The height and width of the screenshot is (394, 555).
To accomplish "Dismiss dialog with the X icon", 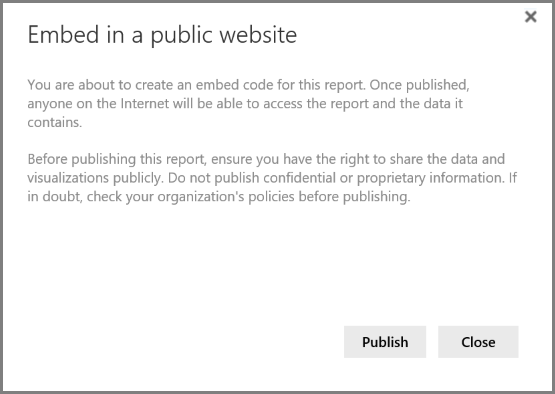I will pyautogui.click(x=531, y=17).
